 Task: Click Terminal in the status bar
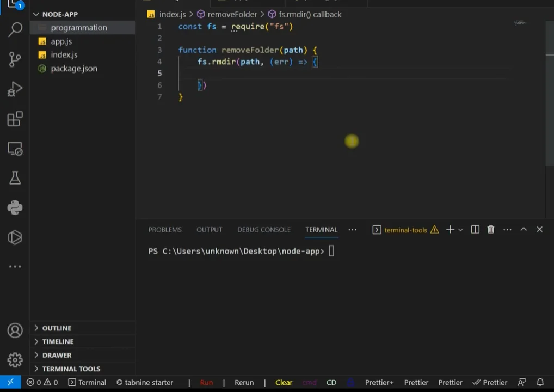tap(87, 382)
